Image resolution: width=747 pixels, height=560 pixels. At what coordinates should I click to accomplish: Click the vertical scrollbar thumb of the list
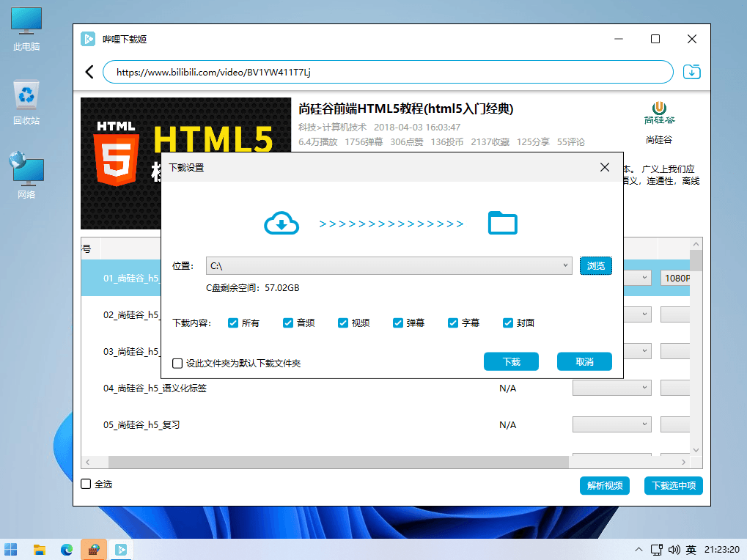(696, 260)
